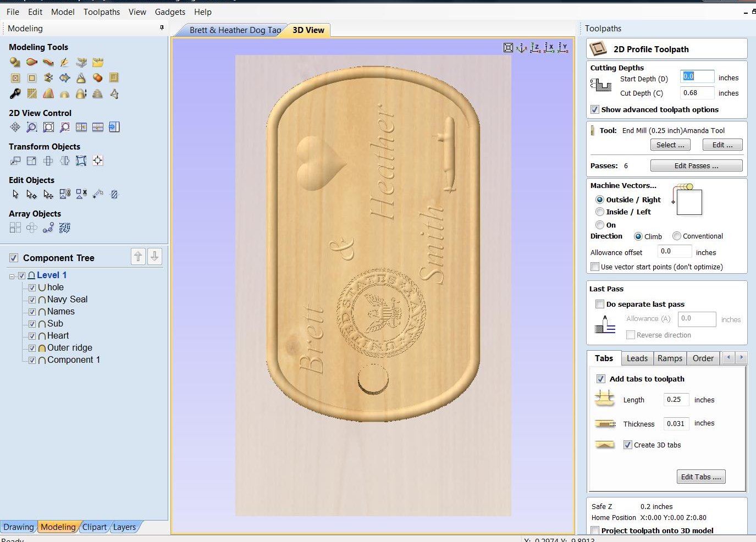This screenshot has height=542, width=756.
Task: Enable Use vector start points
Action: pos(594,267)
